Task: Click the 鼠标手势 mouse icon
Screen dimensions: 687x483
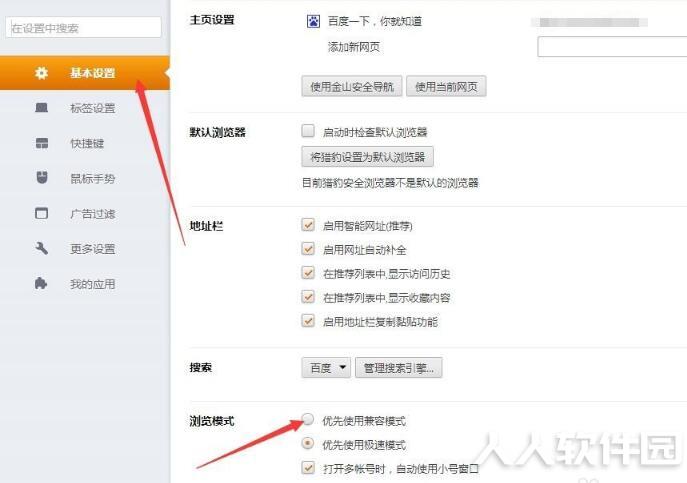Action: (x=42, y=178)
